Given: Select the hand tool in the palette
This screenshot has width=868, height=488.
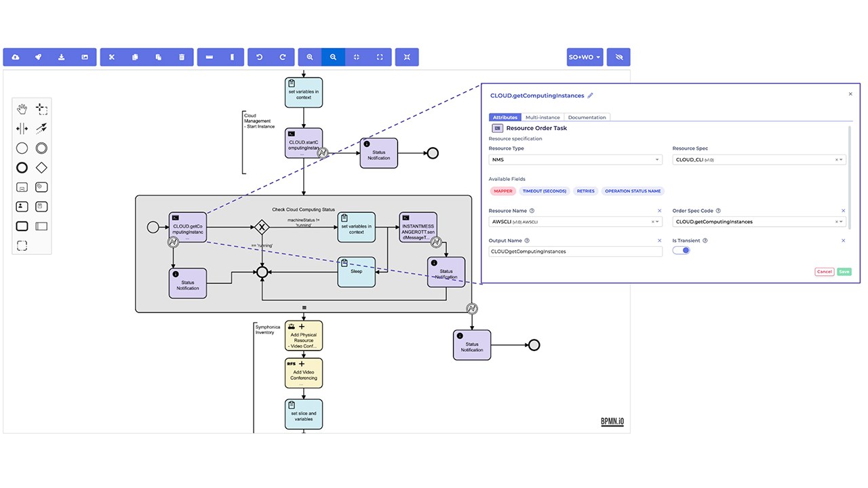Looking at the screenshot, I should coord(22,108).
